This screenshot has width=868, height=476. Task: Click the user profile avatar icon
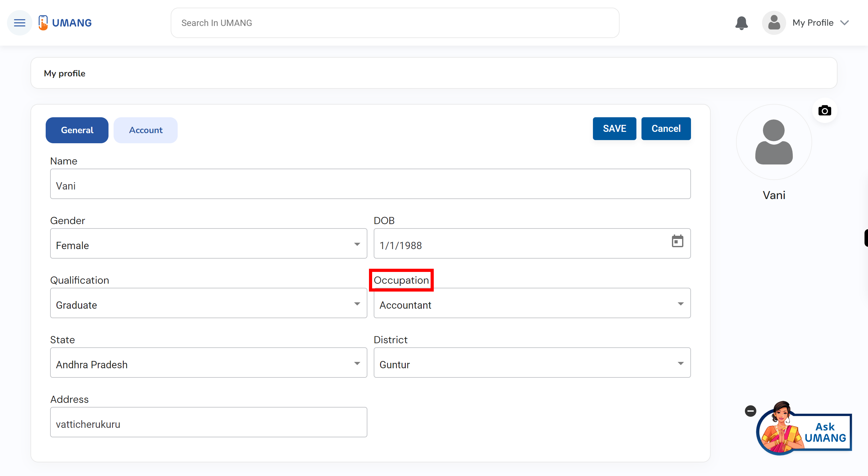click(773, 23)
